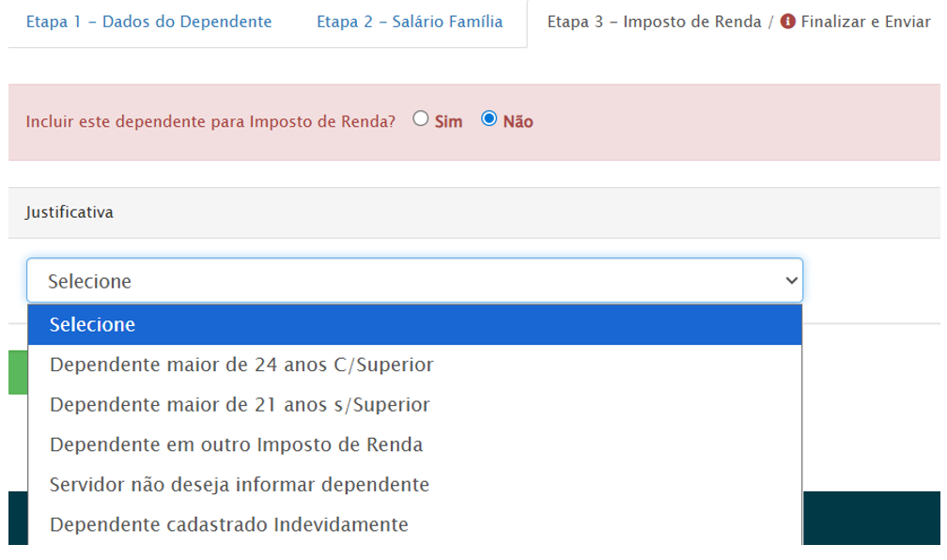Open the 'Etapa 2 – Salário Família' tab
947x560 pixels.
pyautogui.click(x=410, y=23)
